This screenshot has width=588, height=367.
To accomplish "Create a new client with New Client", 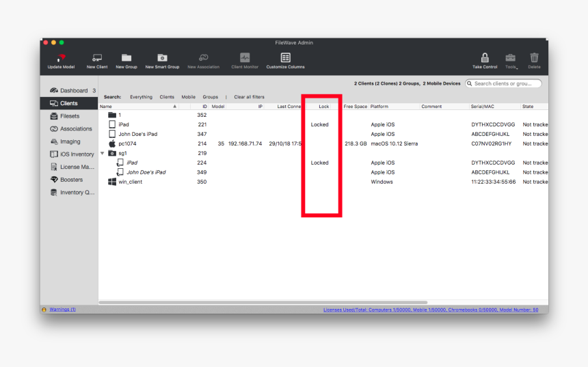I will pyautogui.click(x=96, y=59).
